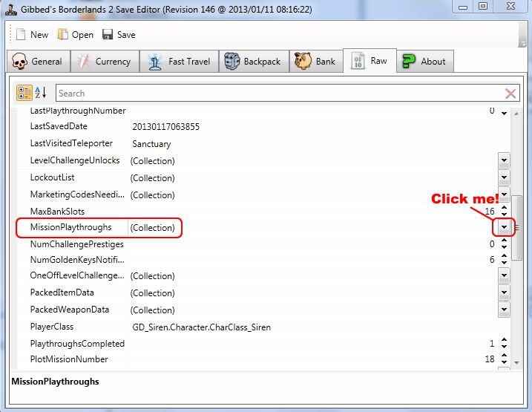
Task: Switch to the Bank tab
Action: tap(316, 62)
